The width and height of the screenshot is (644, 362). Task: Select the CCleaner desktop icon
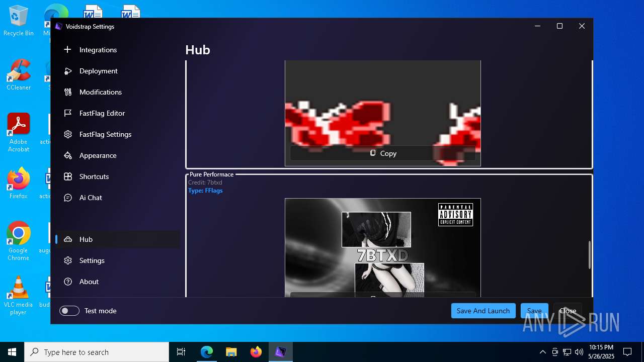coord(19,74)
